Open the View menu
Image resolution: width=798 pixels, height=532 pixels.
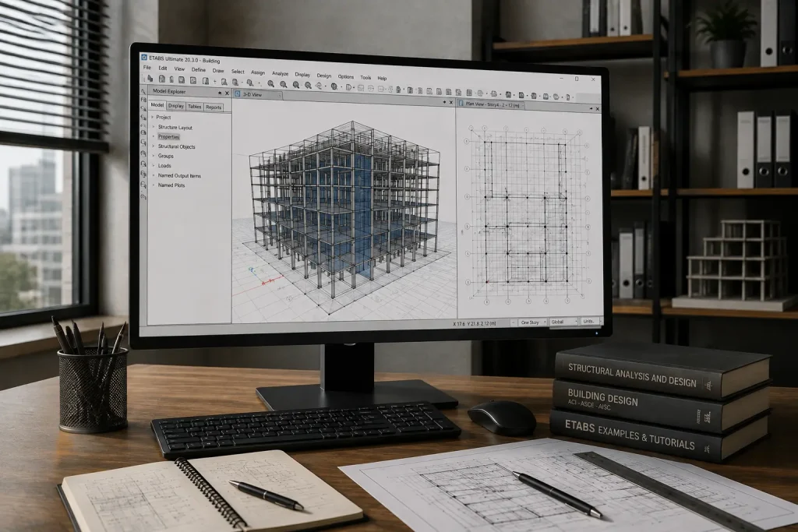pyautogui.click(x=179, y=69)
